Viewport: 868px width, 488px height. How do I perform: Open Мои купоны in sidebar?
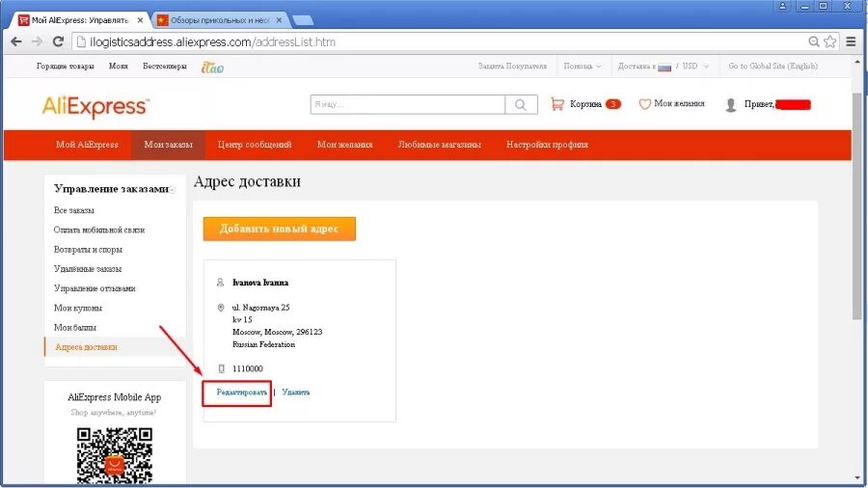[x=78, y=308]
